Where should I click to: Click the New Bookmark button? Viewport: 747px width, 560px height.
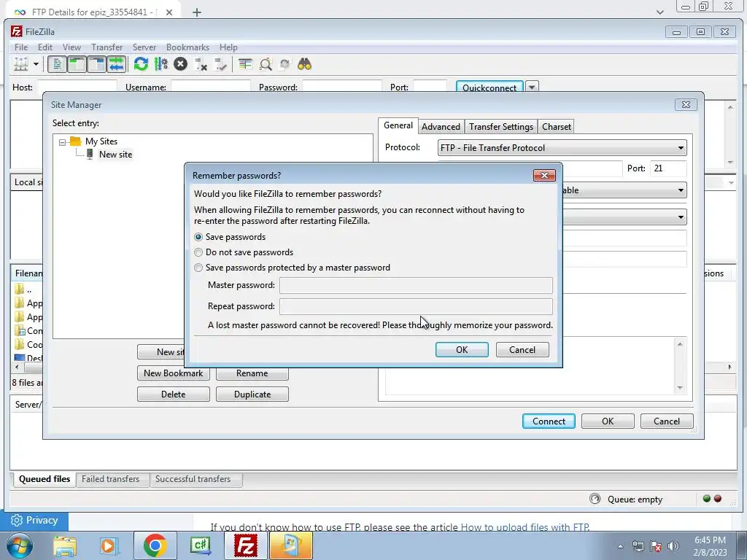173,373
